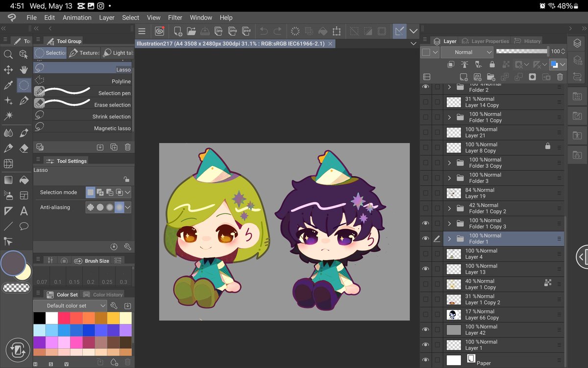Click the New layer folder icon
The height and width of the screenshot is (368, 588).
pos(491,77)
